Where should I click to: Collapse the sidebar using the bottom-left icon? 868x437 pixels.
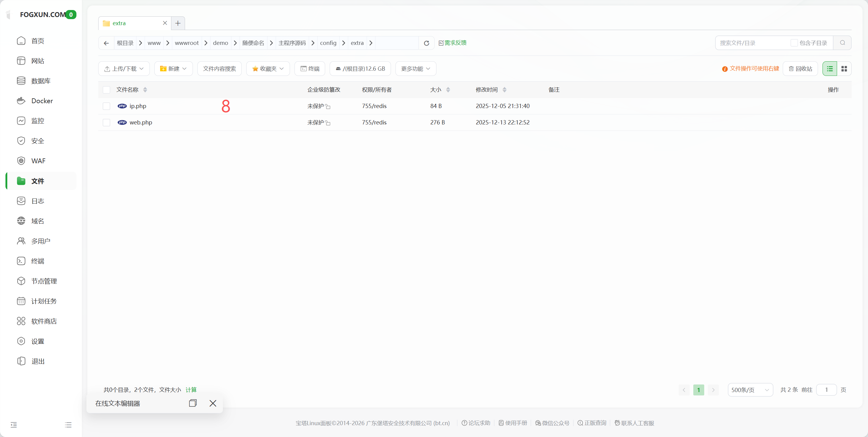tap(14, 425)
